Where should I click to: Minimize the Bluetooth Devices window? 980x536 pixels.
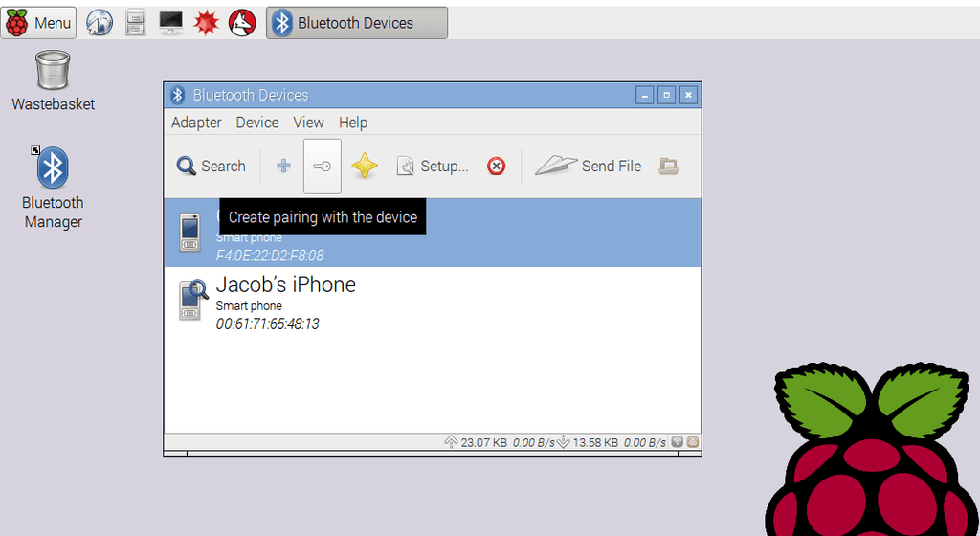click(x=644, y=95)
